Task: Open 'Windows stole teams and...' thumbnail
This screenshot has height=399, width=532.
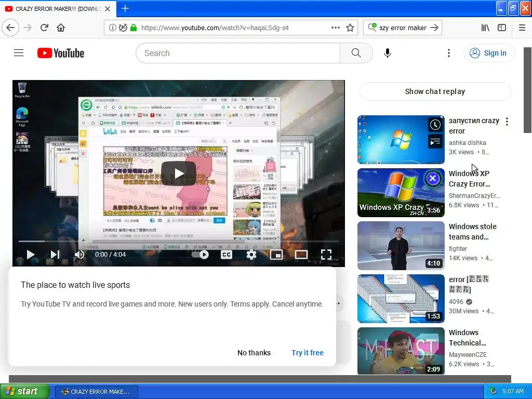Action: coord(401,246)
